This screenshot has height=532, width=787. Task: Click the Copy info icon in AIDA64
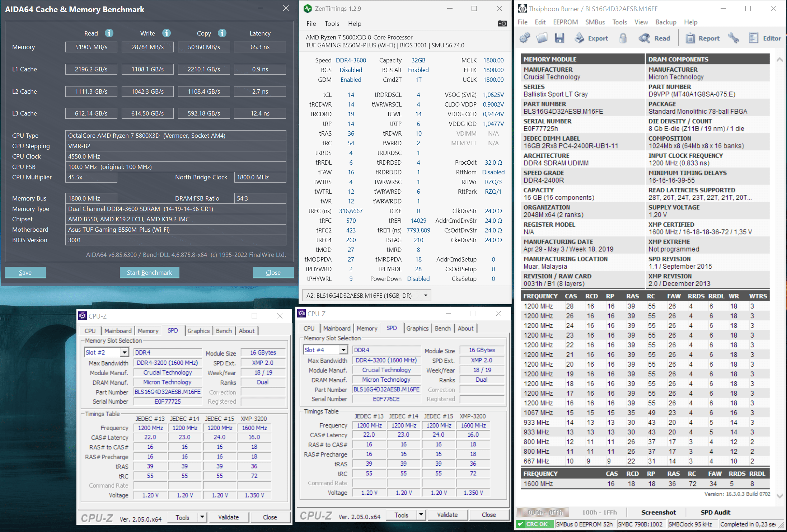pos(222,33)
